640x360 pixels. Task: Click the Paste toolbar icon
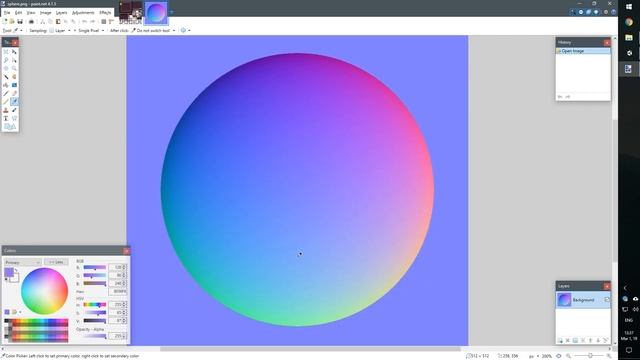point(58,21)
